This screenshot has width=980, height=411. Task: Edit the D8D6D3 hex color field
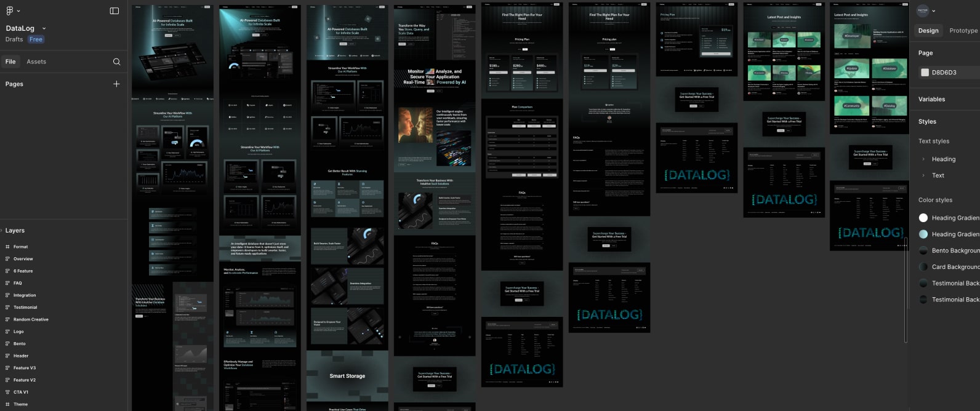click(944, 73)
